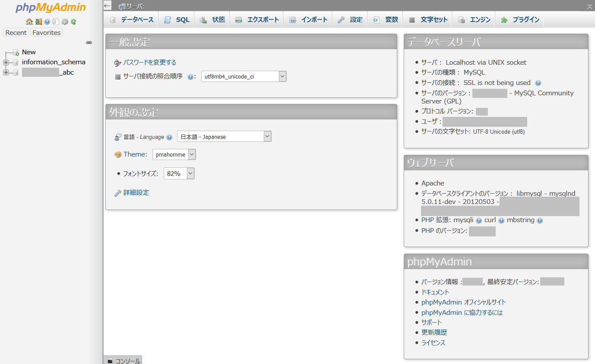
Task: Select information_schema in the tree
Action: (54, 62)
